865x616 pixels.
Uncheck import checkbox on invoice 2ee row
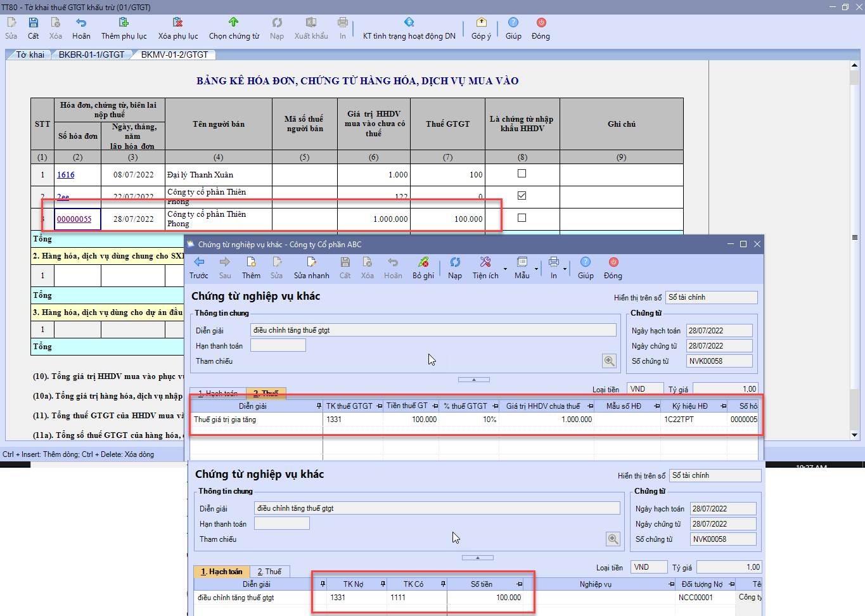coord(522,195)
